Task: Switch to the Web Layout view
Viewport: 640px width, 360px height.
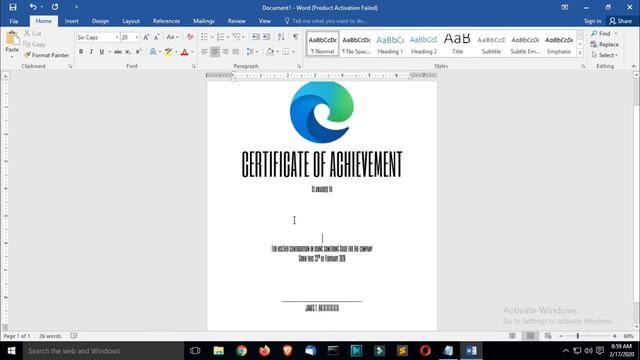Action: (548, 336)
